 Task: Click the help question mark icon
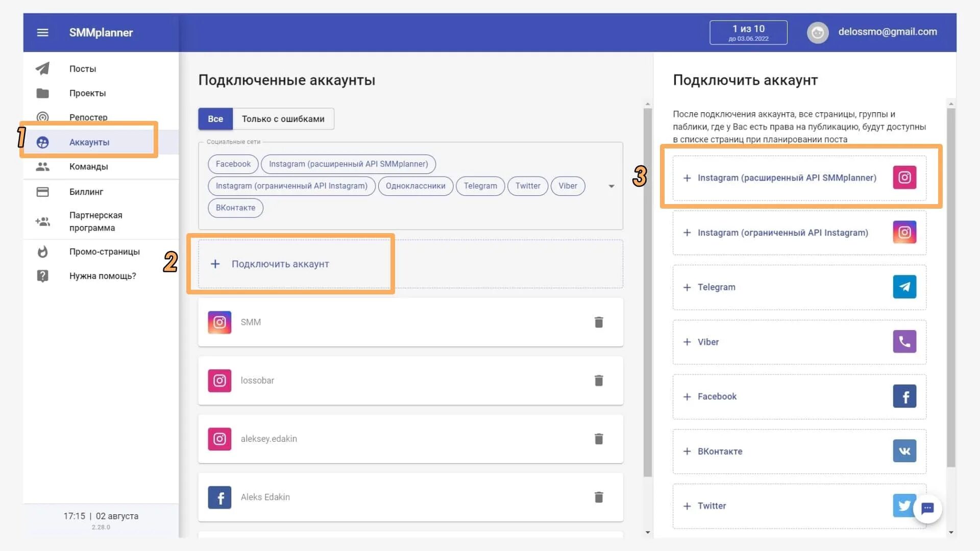pos(43,276)
